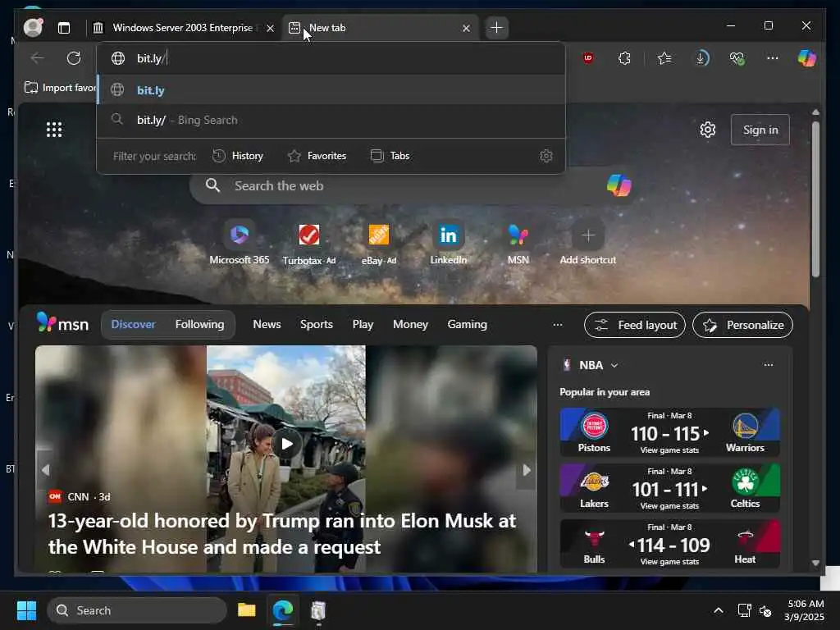Select the bit.ly URL suggestion
The height and width of the screenshot is (630, 840).
(x=331, y=90)
